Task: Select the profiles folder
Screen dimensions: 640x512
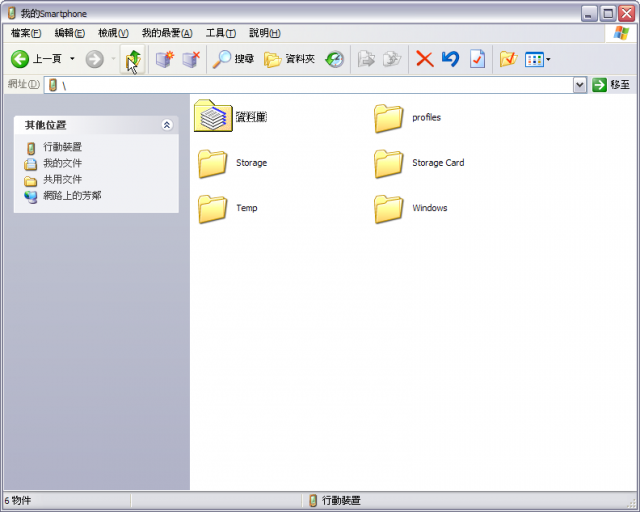Action: tap(407, 118)
